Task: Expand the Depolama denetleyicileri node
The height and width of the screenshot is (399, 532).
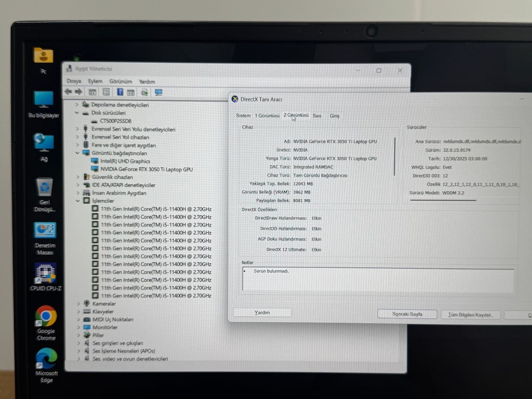Action: tap(77, 104)
